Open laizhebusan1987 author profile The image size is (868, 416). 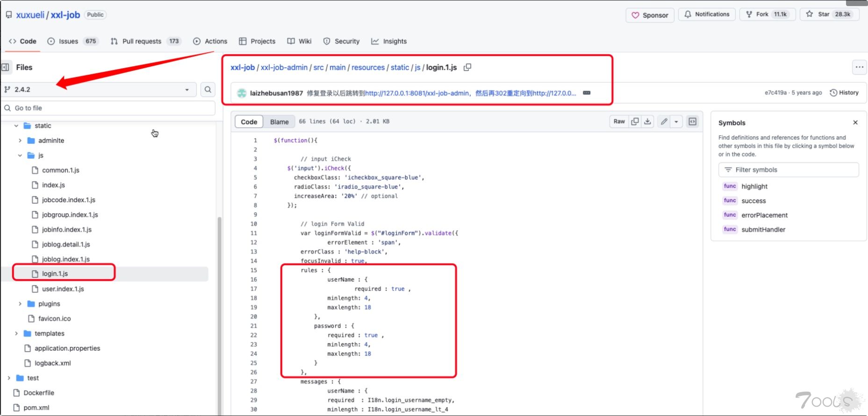276,93
